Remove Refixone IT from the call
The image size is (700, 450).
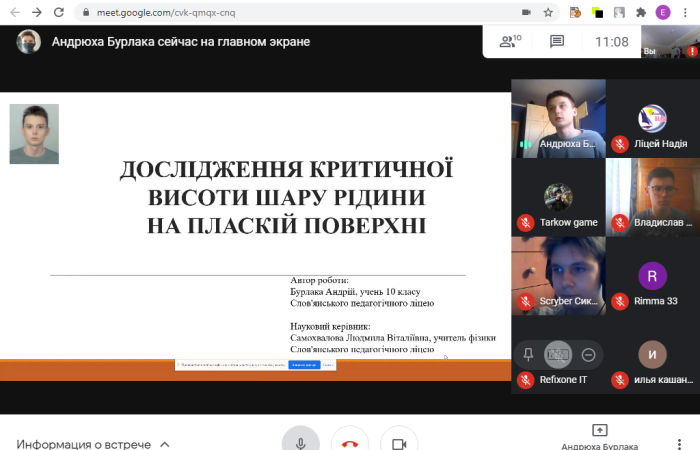point(588,354)
